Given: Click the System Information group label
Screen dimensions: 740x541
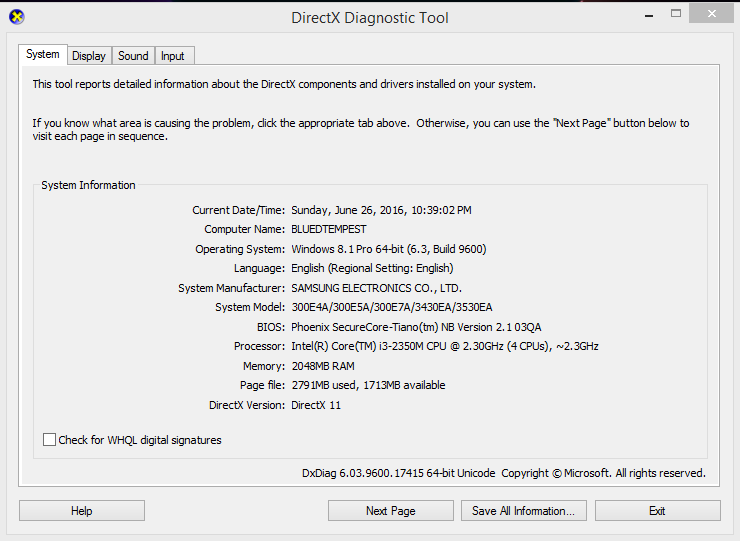Looking at the screenshot, I should pyautogui.click(x=88, y=185).
